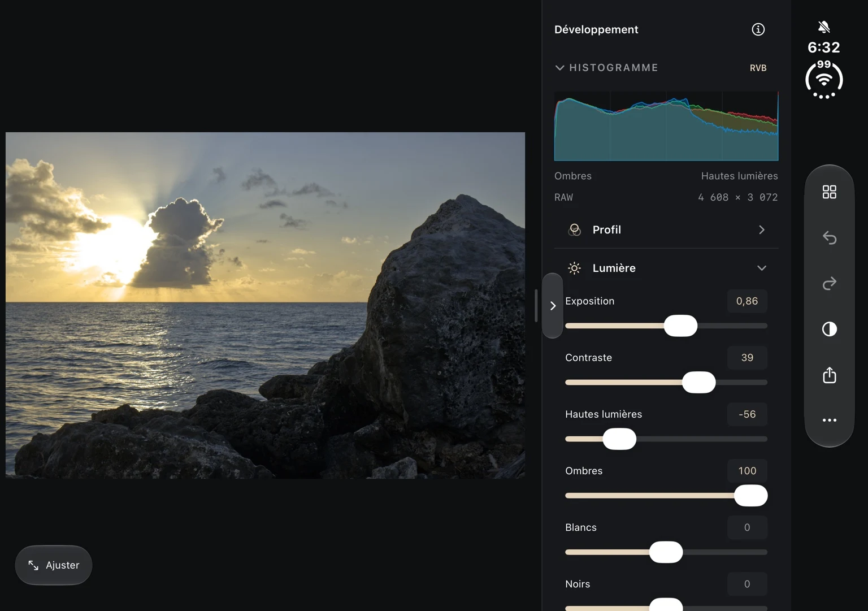The image size is (868, 611).
Task: Click the Exposition value field 0,86
Action: tap(747, 301)
